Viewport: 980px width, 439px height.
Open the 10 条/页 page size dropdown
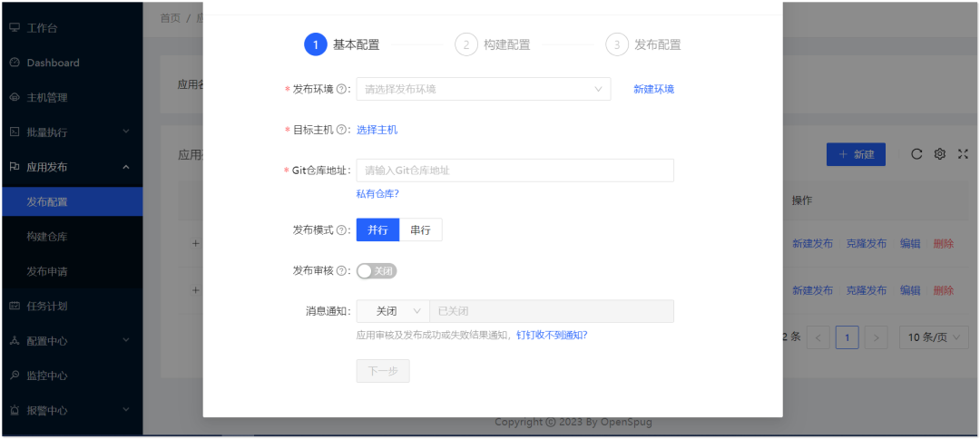click(x=934, y=337)
